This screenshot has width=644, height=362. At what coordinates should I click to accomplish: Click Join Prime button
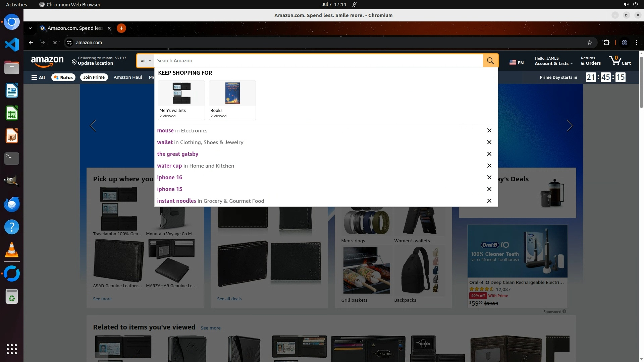coord(94,77)
